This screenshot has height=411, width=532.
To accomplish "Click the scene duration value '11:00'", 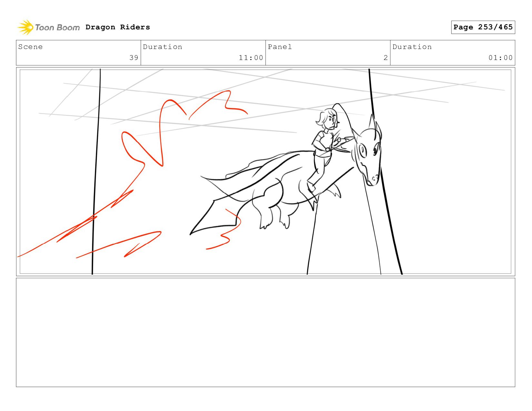I will click(x=251, y=58).
